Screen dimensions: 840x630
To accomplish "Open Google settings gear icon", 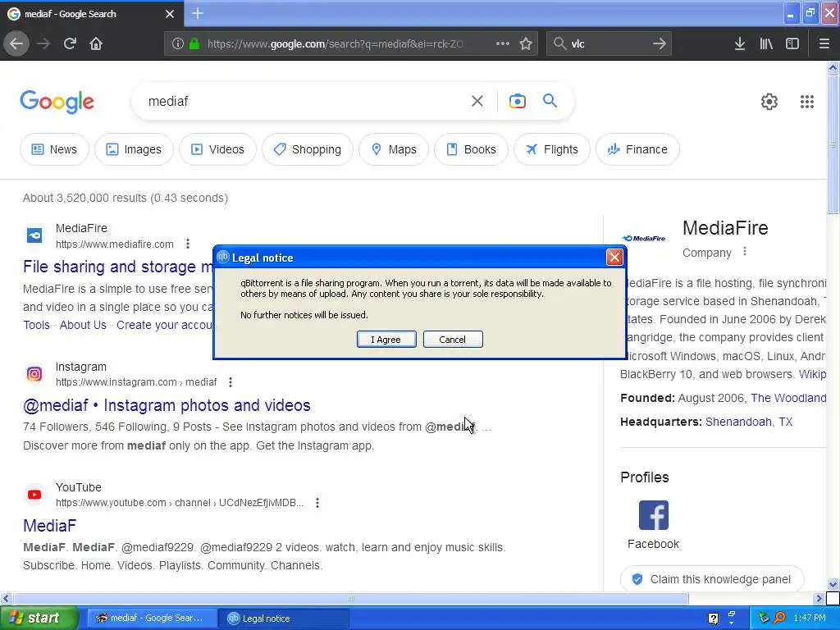I will (769, 101).
